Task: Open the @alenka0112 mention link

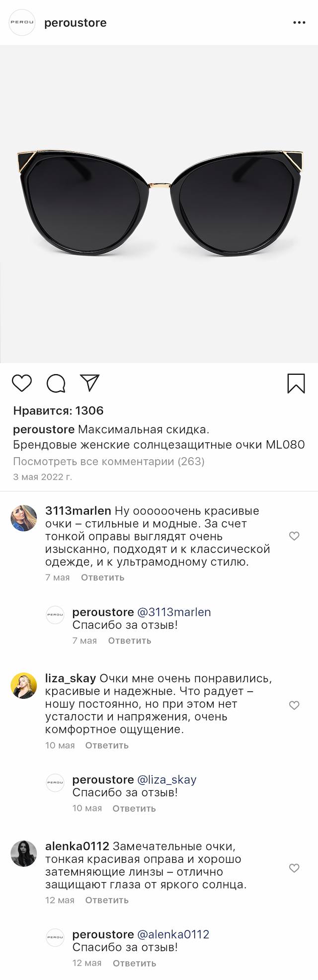Action: (173, 934)
